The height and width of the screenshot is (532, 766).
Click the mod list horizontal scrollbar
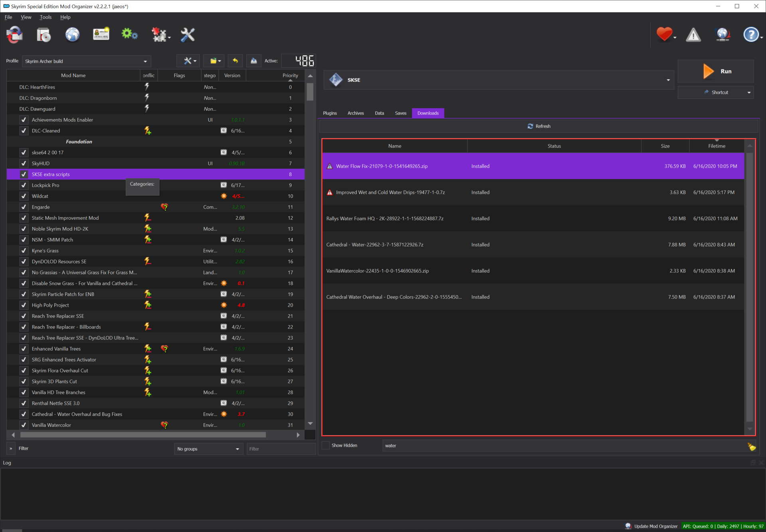143,435
